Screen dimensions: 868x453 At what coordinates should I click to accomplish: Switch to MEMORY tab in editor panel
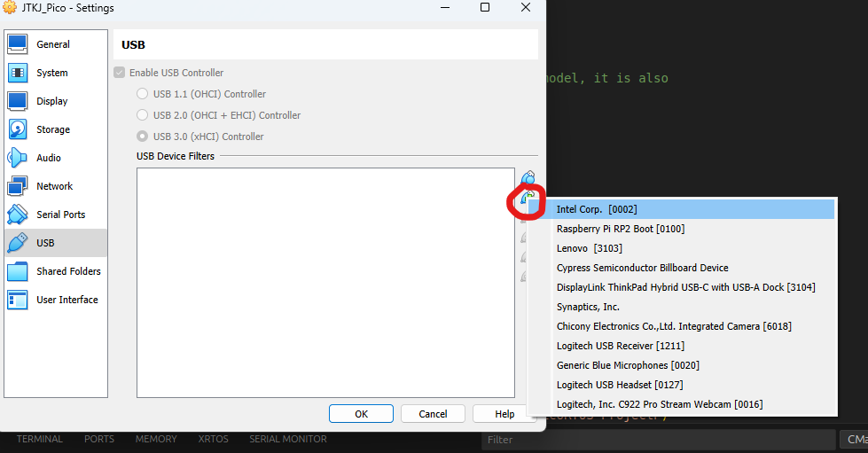(x=156, y=439)
